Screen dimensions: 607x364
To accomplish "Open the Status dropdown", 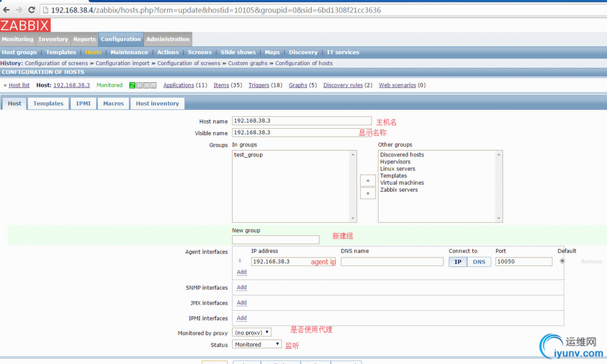I will click(257, 344).
